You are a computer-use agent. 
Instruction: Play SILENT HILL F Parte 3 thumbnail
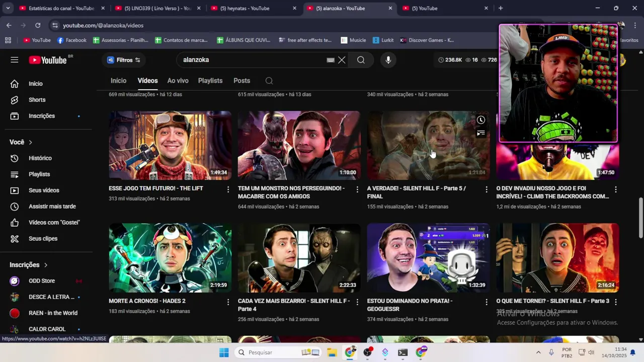(x=557, y=258)
